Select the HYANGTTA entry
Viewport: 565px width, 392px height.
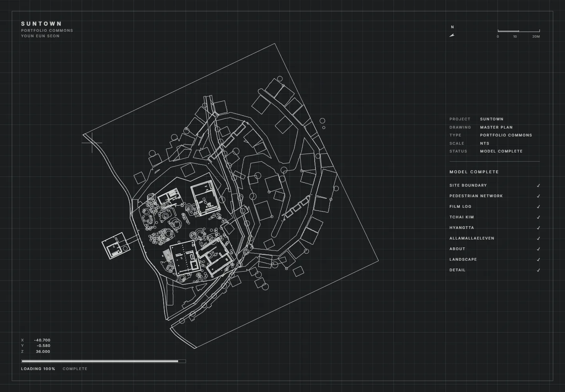[462, 228]
